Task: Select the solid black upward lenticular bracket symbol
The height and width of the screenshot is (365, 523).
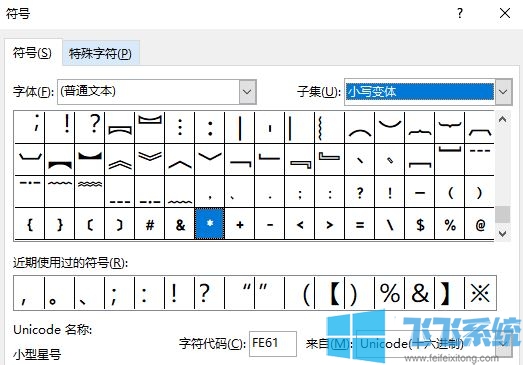Action: pyautogui.click(x=59, y=159)
